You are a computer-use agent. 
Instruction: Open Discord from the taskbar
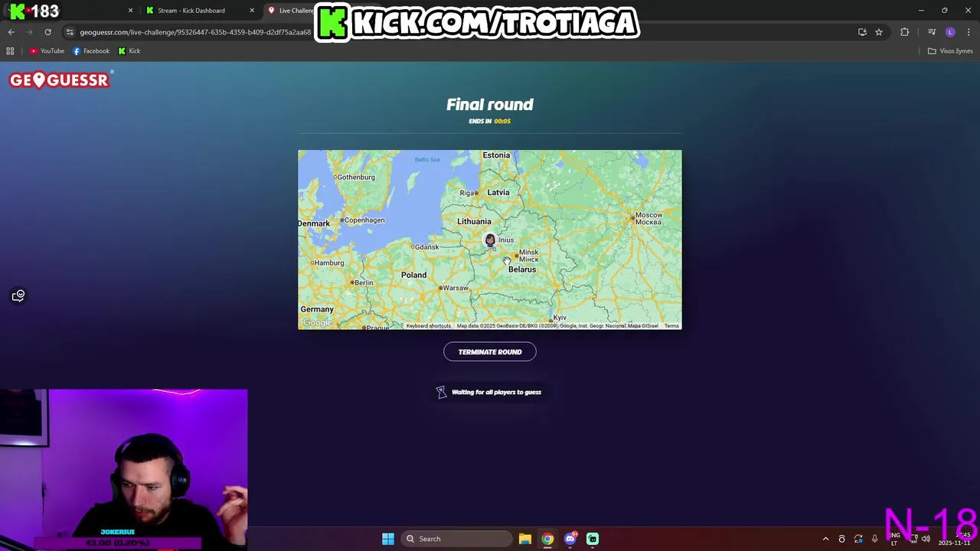coord(570,539)
